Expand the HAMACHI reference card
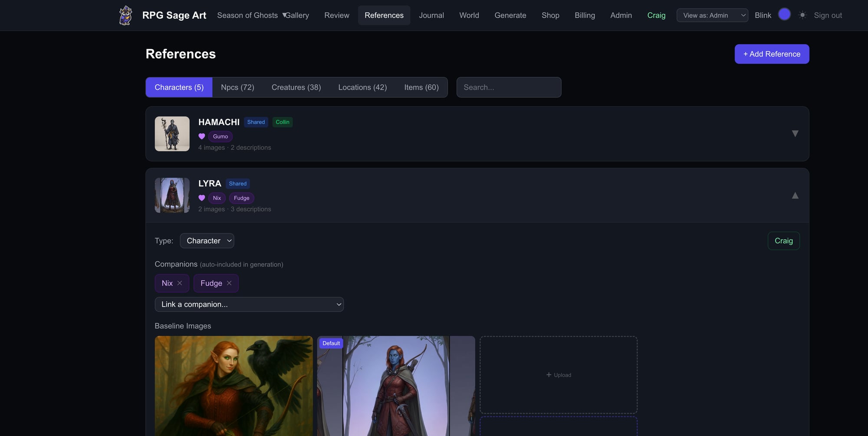Viewport: 868px width, 436px height. click(x=795, y=133)
